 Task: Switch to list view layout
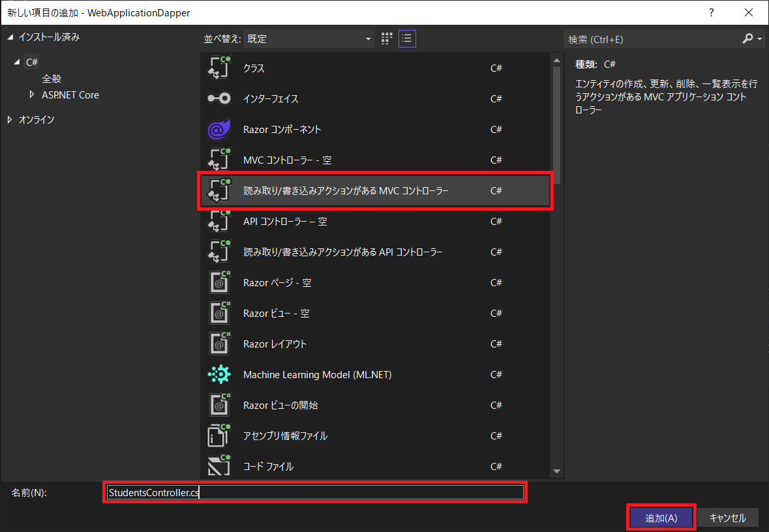[407, 38]
